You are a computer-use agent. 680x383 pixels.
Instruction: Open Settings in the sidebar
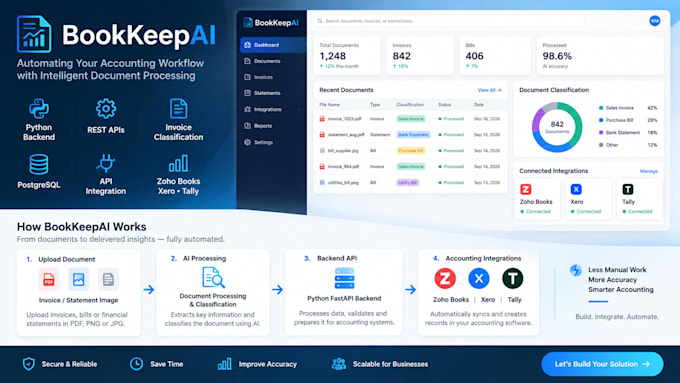pyautogui.click(x=273, y=142)
